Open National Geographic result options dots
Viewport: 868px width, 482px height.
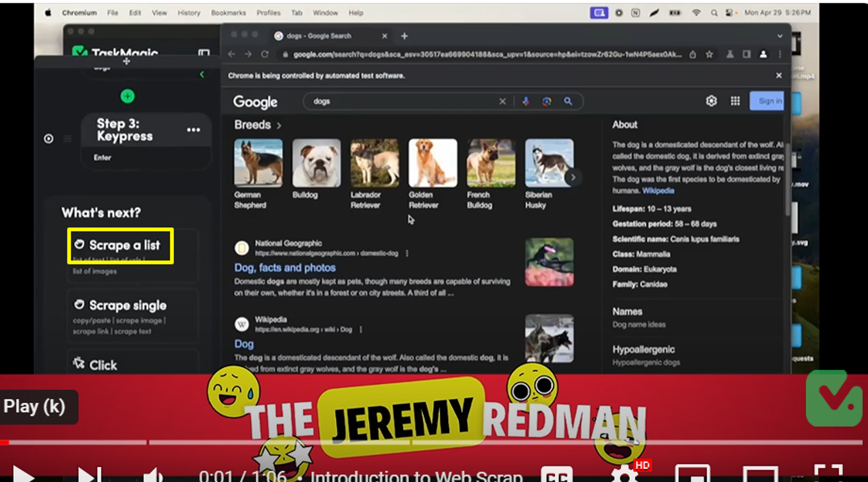tap(407, 253)
